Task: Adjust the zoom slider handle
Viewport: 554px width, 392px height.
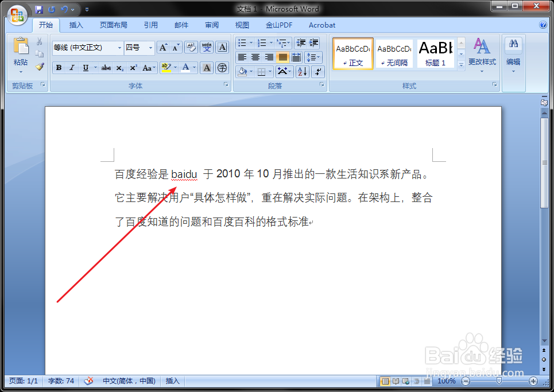Action: click(x=499, y=381)
